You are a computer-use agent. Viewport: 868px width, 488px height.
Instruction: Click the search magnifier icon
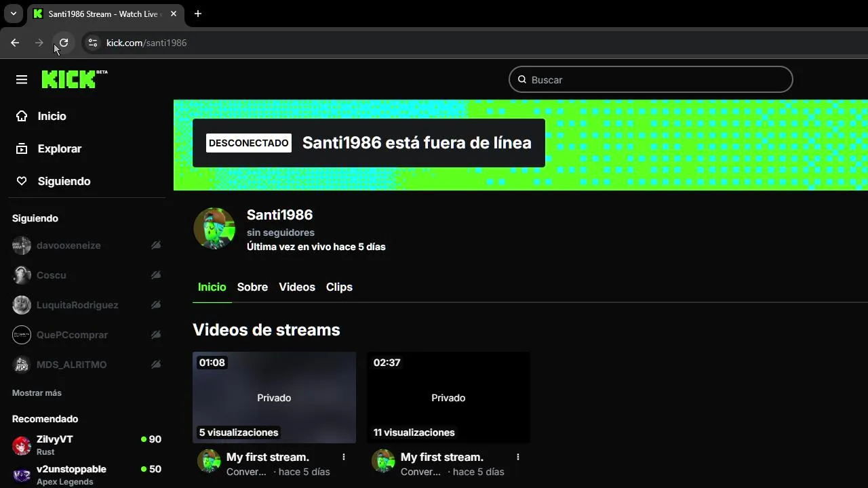coord(522,79)
